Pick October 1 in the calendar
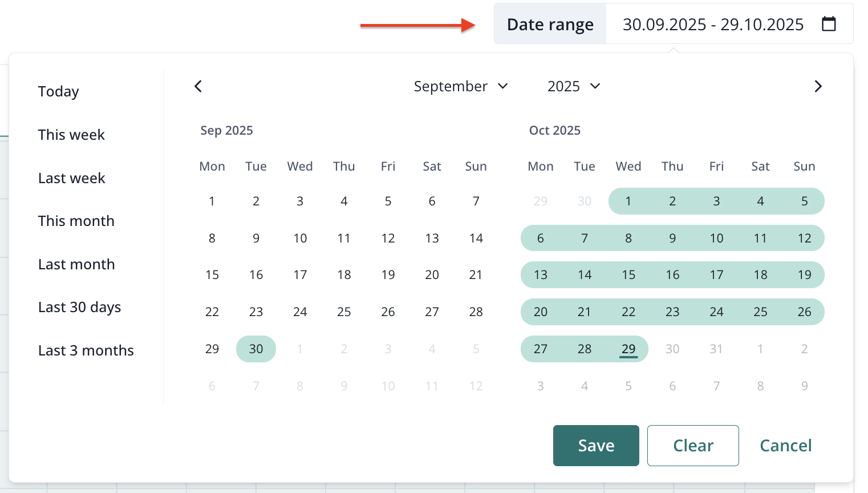The image size is (868, 493). coord(628,201)
